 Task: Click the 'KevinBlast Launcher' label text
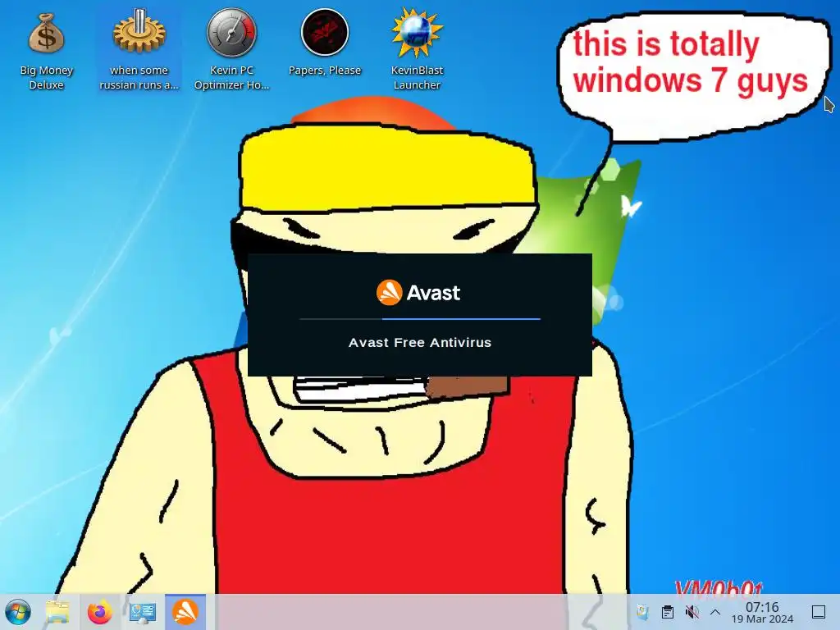click(x=417, y=78)
